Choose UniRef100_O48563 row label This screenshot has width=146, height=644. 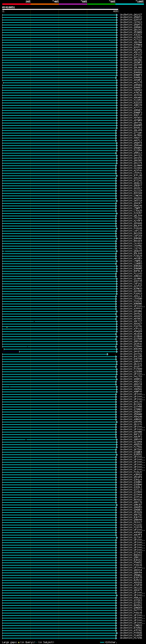(131, 90)
